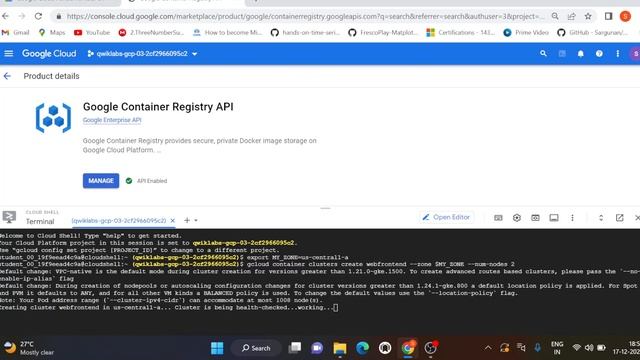Click the API Enabled status text
Image resolution: width=640 pixels, height=360 pixels.
tap(152, 181)
